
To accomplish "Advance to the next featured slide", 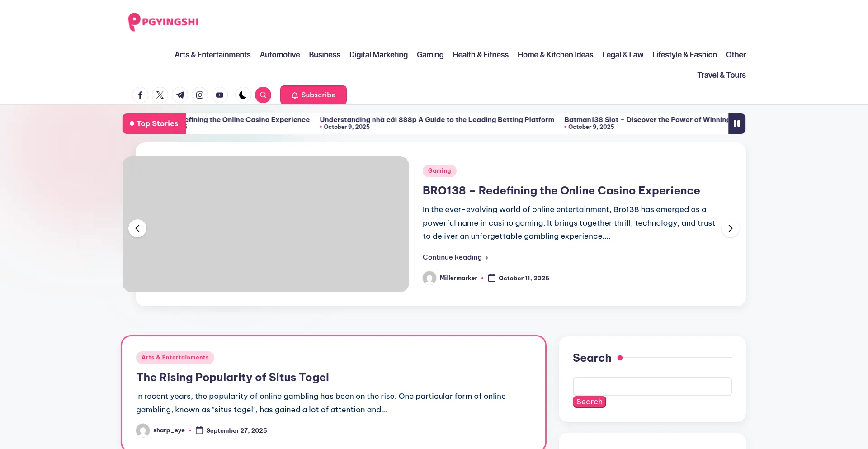I will coord(730,228).
